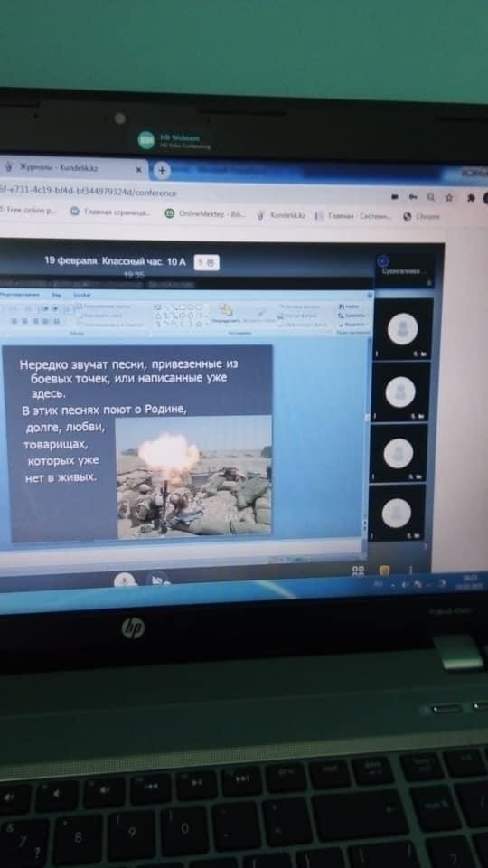Open the Главная страница bookmark
488x868 pixels.
[110, 212]
